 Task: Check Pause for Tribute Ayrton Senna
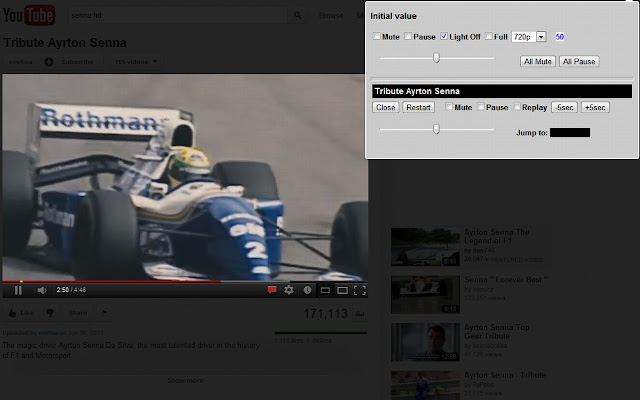point(481,107)
